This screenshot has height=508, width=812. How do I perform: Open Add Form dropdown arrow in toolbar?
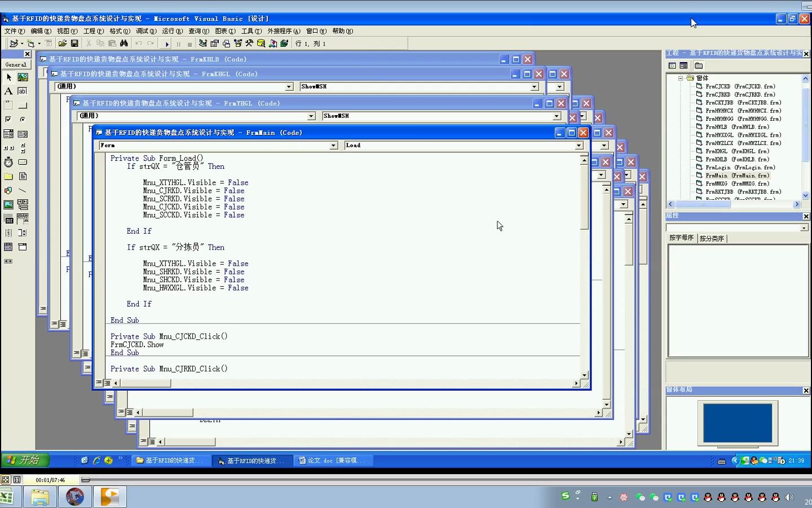click(x=39, y=43)
